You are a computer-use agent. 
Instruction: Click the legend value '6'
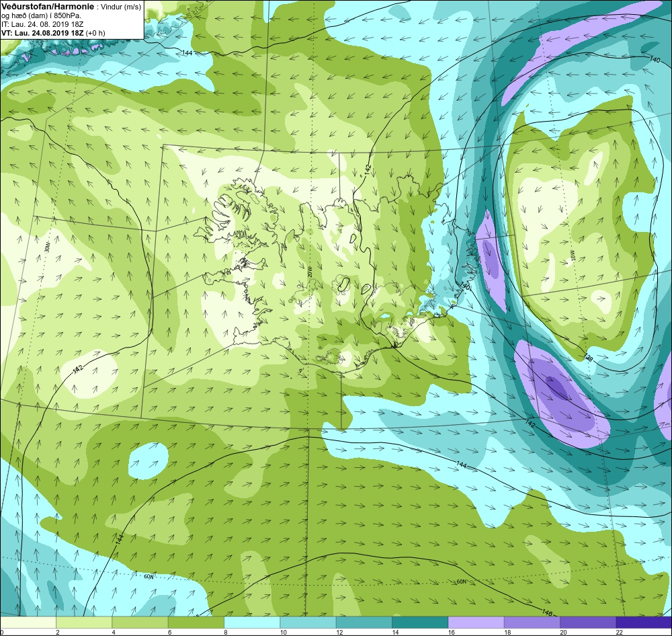click(169, 632)
